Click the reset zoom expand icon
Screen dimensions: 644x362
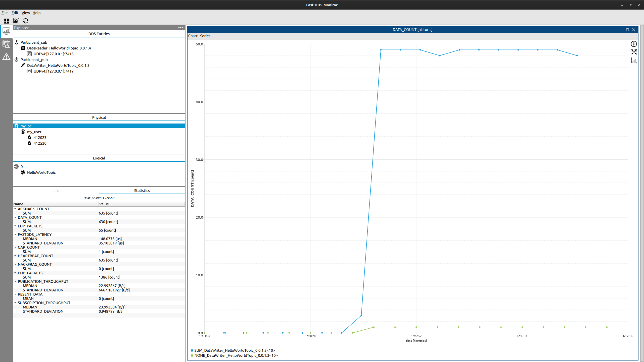(634, 52)
